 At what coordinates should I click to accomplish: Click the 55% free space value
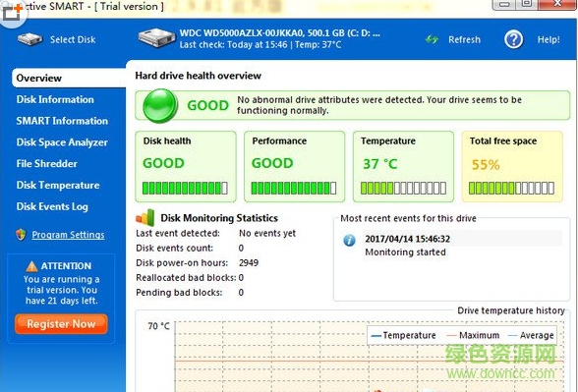486,165
